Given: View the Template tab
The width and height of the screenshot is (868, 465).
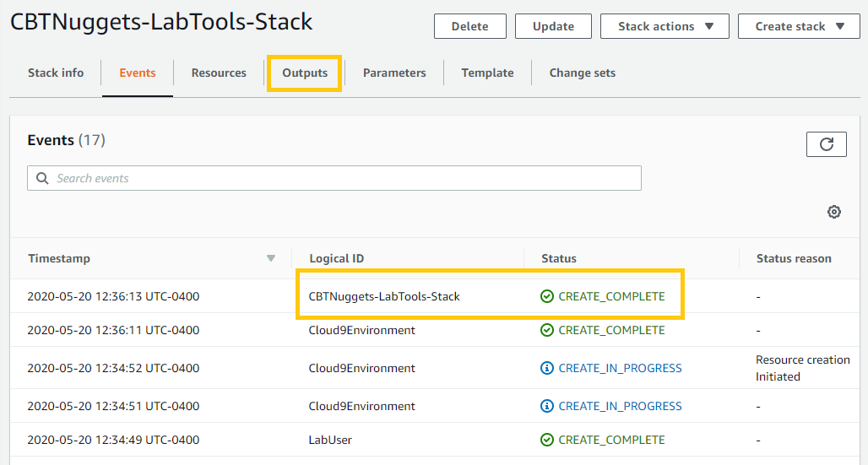Looking at the screenshot, I should pyautogui.click(x=487, y=73).
